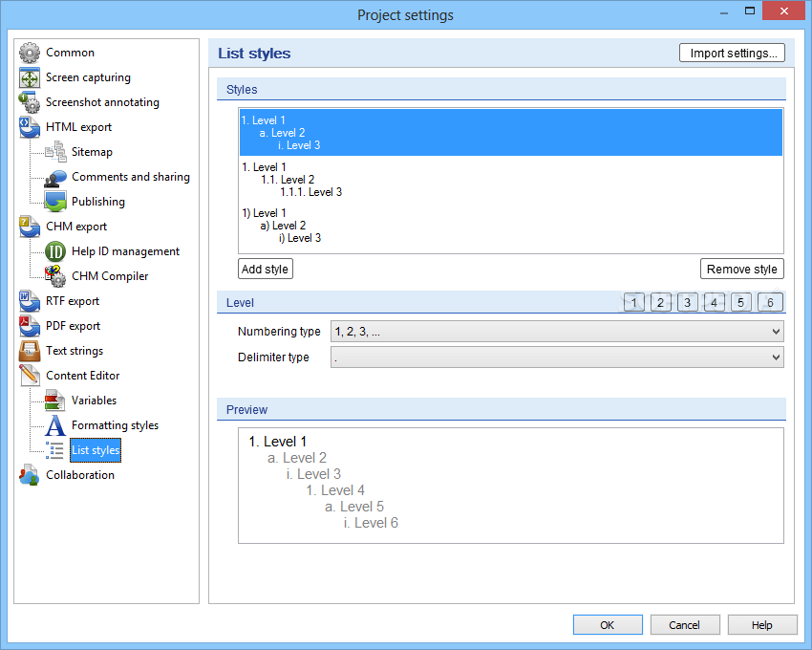This screenshot has height=650, width=812.
Task: Maximize the Project settings window
Action: click(749, 11)
